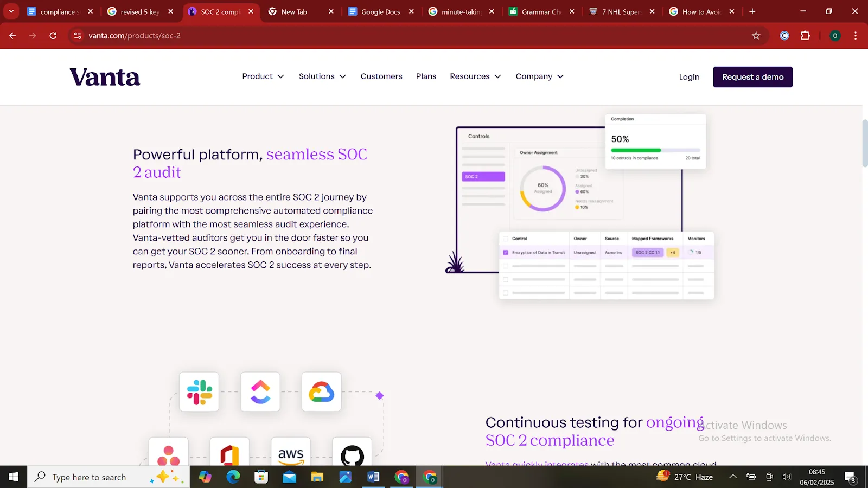Screen dimensions: 868x488
Task: Click the weather 27°C Haze widget
Action: click(x=685, y=477)
